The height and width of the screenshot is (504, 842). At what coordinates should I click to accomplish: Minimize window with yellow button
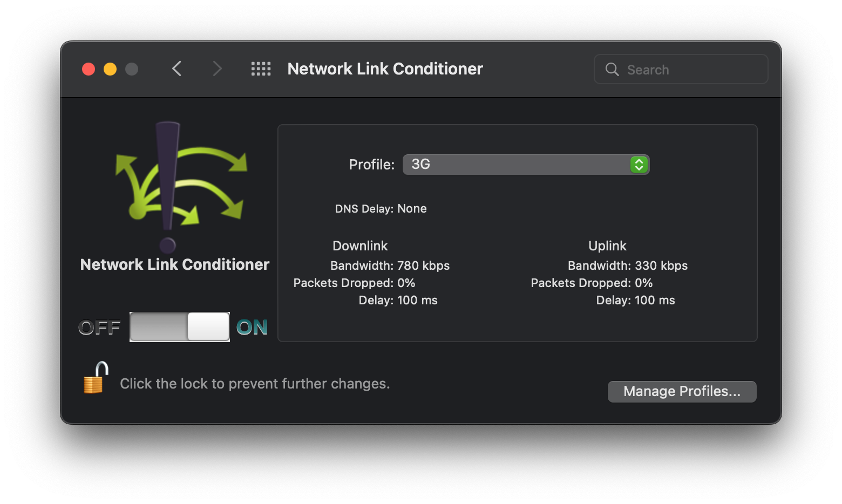pos(110,69)
